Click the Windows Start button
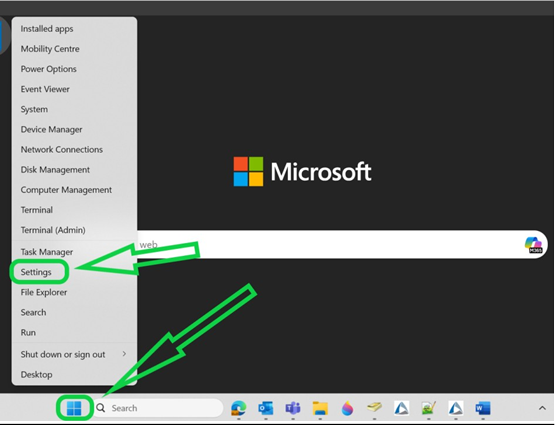Screen dimensions: 559x428 click(x=74, y=408)
